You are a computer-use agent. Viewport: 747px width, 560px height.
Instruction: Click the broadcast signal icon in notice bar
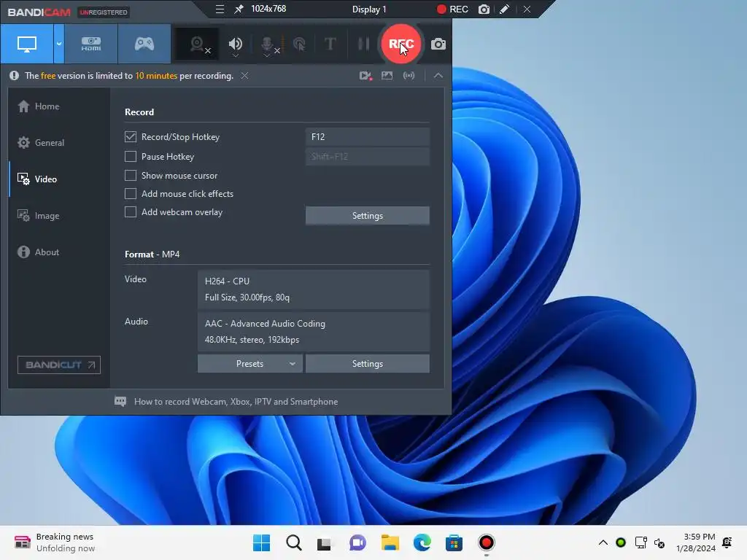tap(409, 76)
